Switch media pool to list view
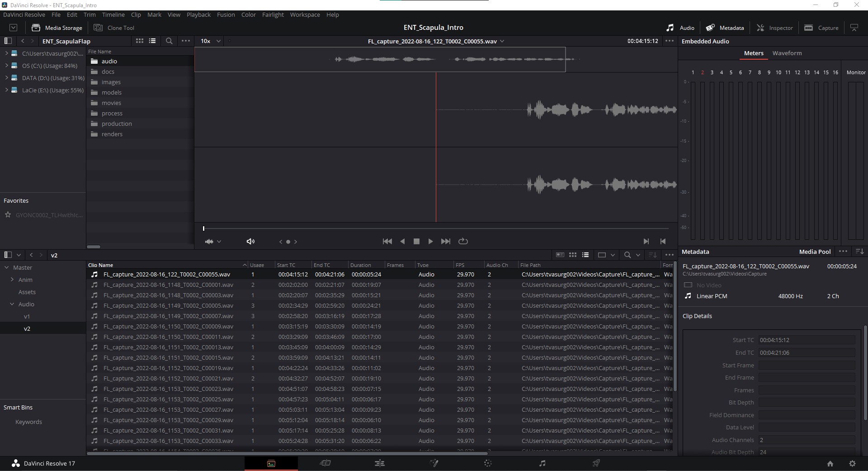The height and width of the screenshot is (471, 868). (585, 255)
